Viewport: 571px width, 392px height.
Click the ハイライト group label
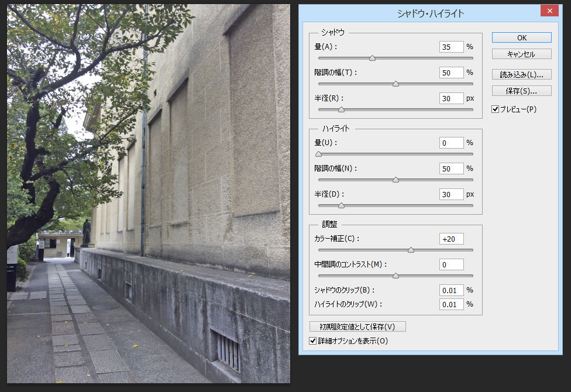coord(336,128)
